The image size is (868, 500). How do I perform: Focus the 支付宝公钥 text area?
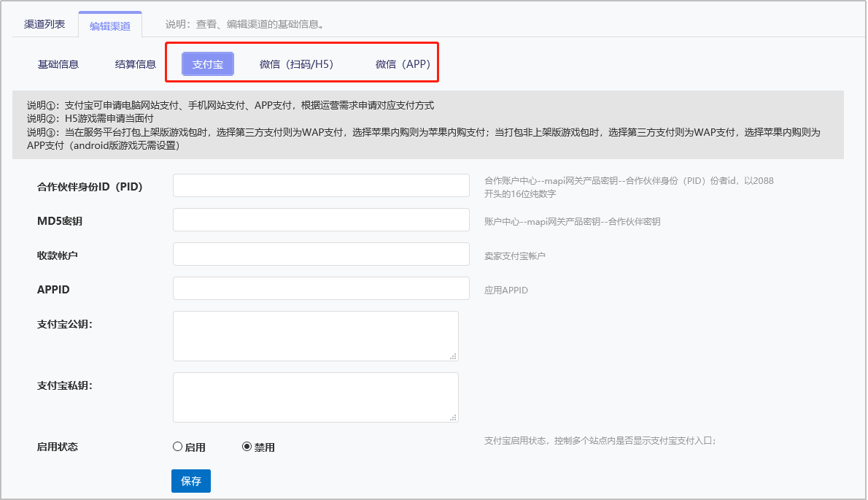(316, 336)
